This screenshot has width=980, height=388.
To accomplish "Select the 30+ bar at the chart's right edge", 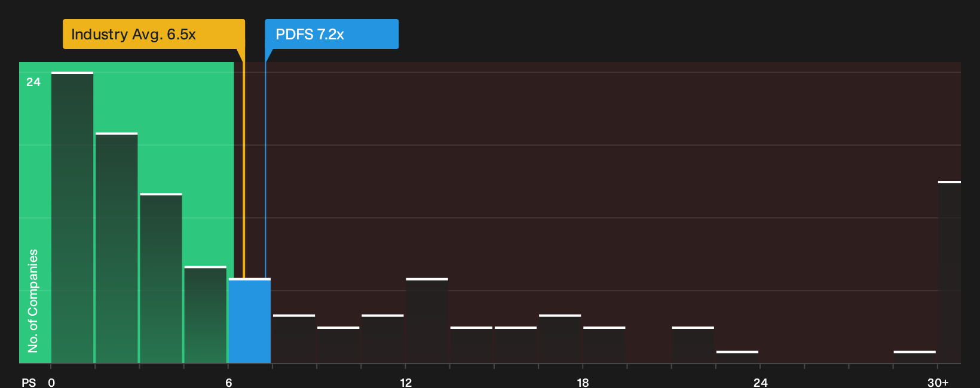I will pos(950,272).
